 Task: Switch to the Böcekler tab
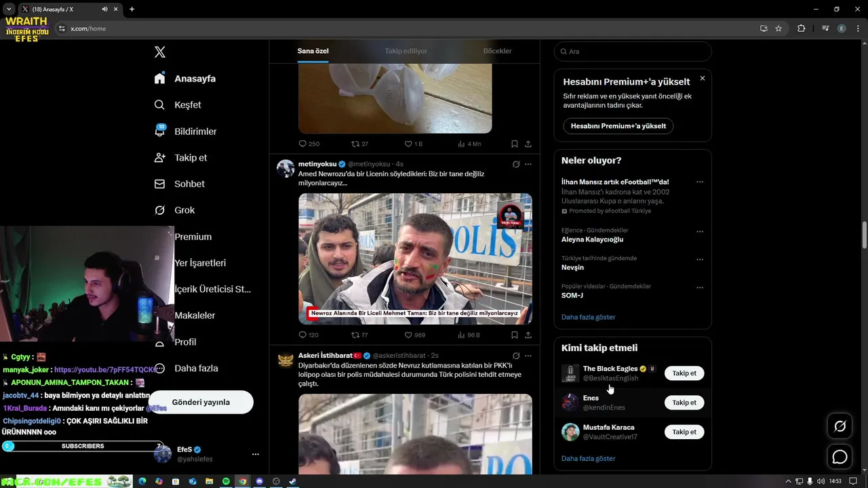click(x=497, y=51)
